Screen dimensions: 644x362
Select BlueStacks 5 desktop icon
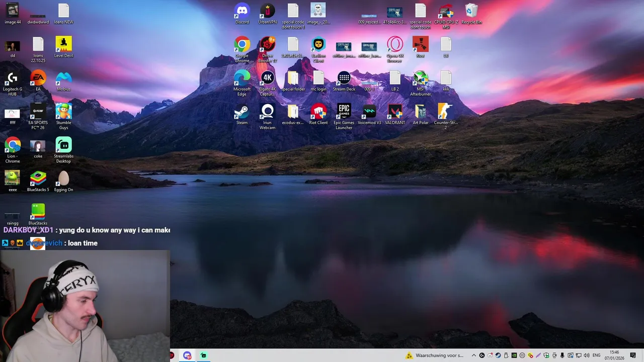coord(38,182)
